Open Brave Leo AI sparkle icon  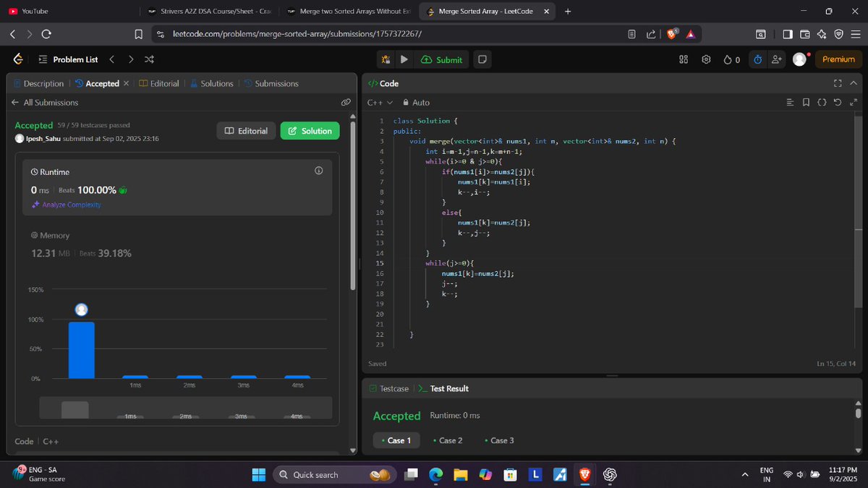click(822, 34)
